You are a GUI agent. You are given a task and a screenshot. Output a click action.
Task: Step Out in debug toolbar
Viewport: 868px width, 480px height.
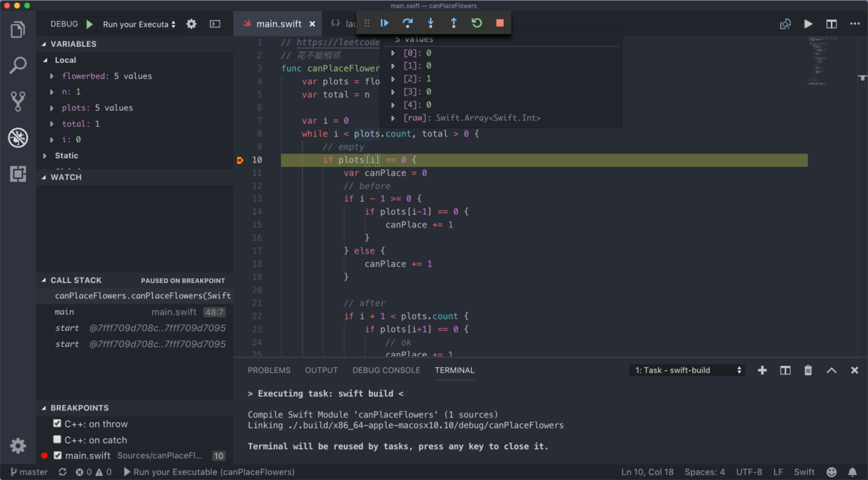[x=454, y=23]
